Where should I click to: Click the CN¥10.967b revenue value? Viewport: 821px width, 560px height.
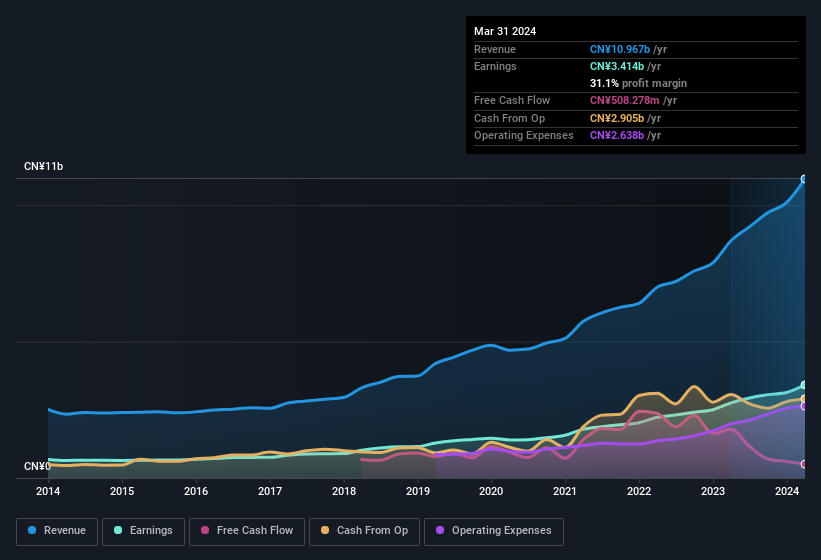[x=620, y=49]
